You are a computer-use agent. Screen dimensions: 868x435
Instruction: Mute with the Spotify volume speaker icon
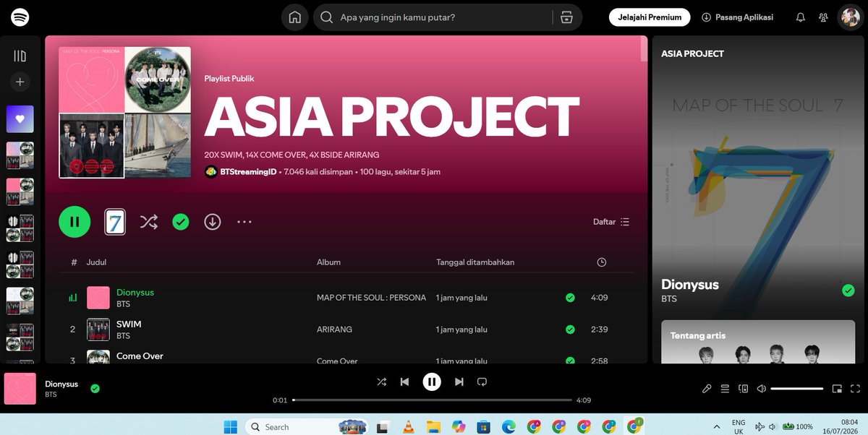[x=761, y=389]
